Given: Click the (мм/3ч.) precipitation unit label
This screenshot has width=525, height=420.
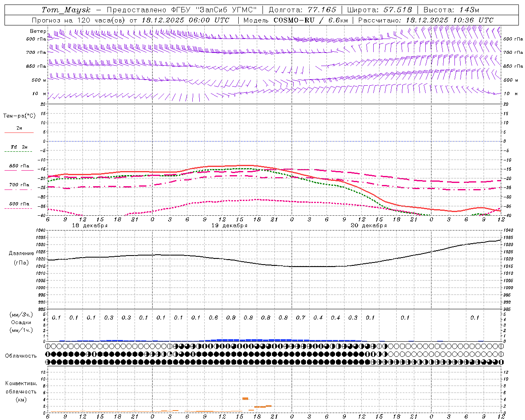Looking at the screenshot, I should [21, 315].
